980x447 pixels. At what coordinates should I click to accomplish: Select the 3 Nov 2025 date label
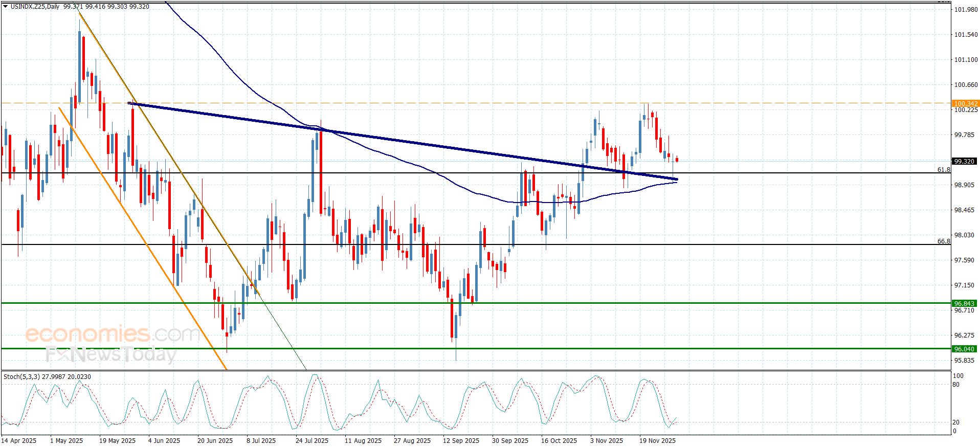point(606,440)
